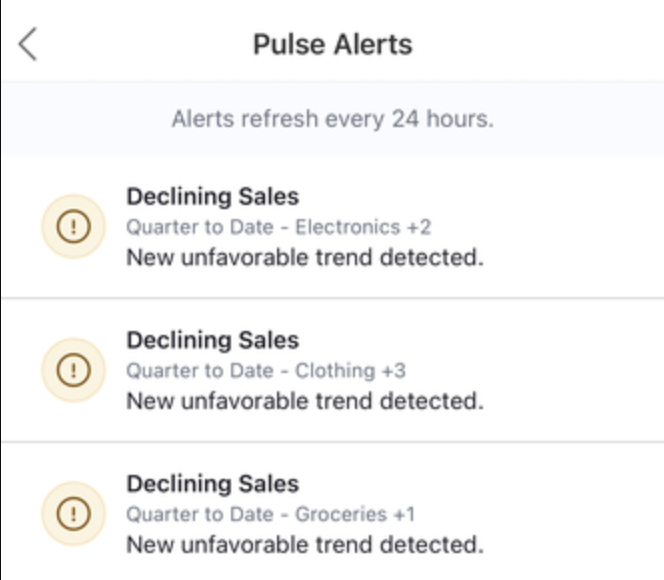Screen dimensions: 664x580
Task: Tap the Pulse Alerts header title
Action: (332, 45)
